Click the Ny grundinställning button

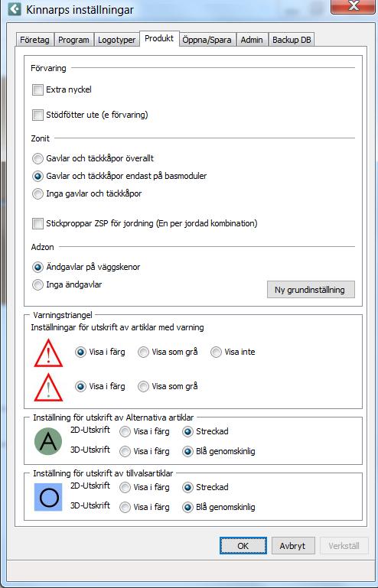(311, 290)
